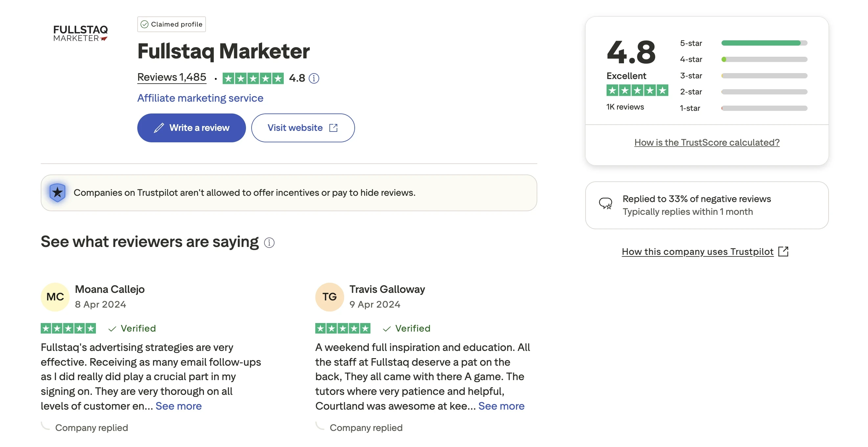Click the 3-star rating bar
This screenshot has height=447, width=868.
764,76
